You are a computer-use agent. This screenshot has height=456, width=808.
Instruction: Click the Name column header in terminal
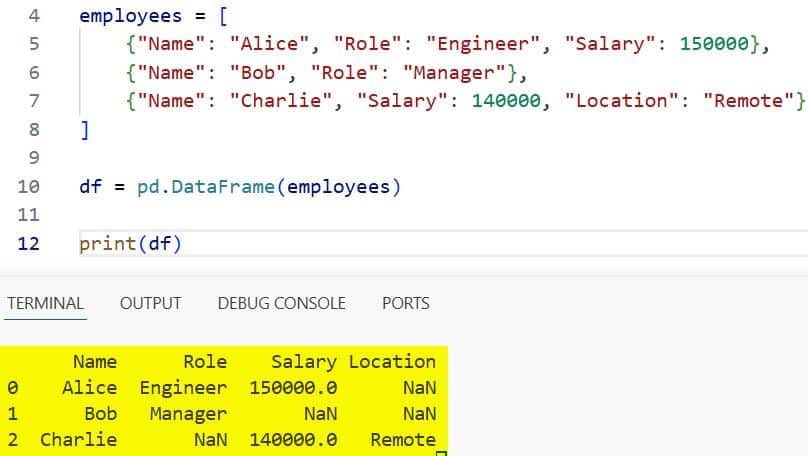point(95,362)
